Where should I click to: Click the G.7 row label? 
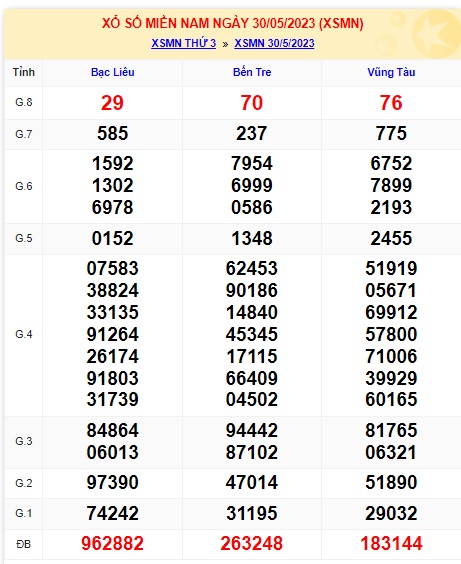(24, 134)
